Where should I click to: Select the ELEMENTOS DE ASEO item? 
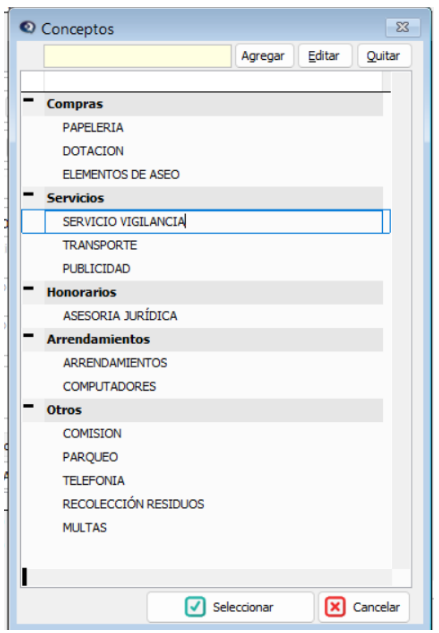click(121, 174)
